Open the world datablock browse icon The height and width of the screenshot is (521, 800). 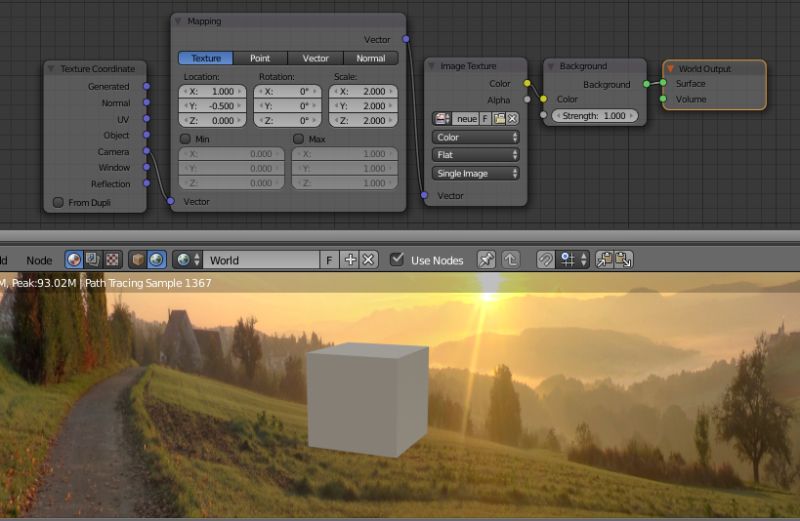(187, 260)
